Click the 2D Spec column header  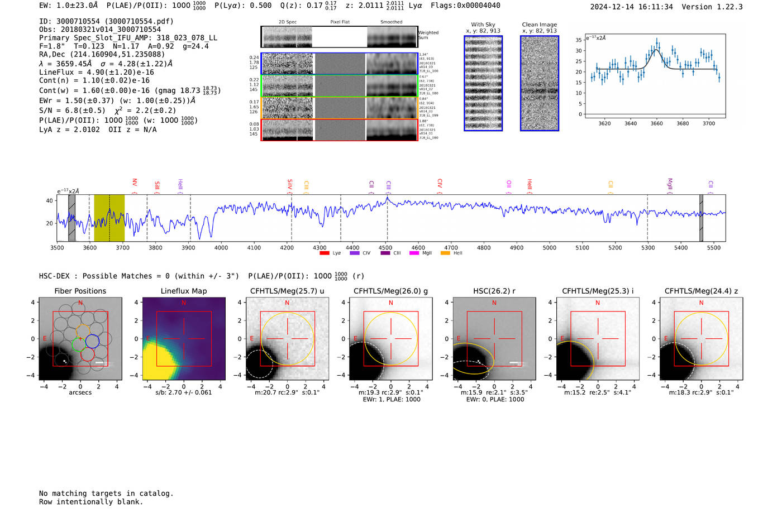pos(288,22)
